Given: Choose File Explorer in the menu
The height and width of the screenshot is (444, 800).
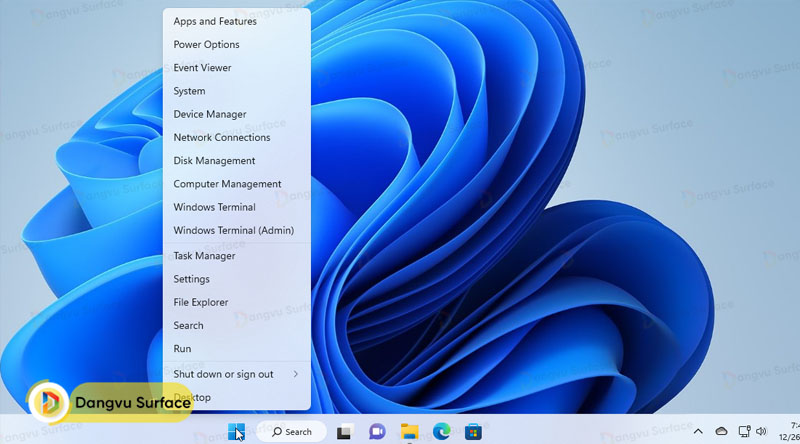Looking at the screenshot, I should coord(237,302).
